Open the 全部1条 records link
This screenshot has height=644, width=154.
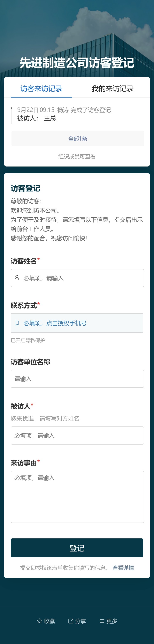pyautogui.click(x=77, y=139)
